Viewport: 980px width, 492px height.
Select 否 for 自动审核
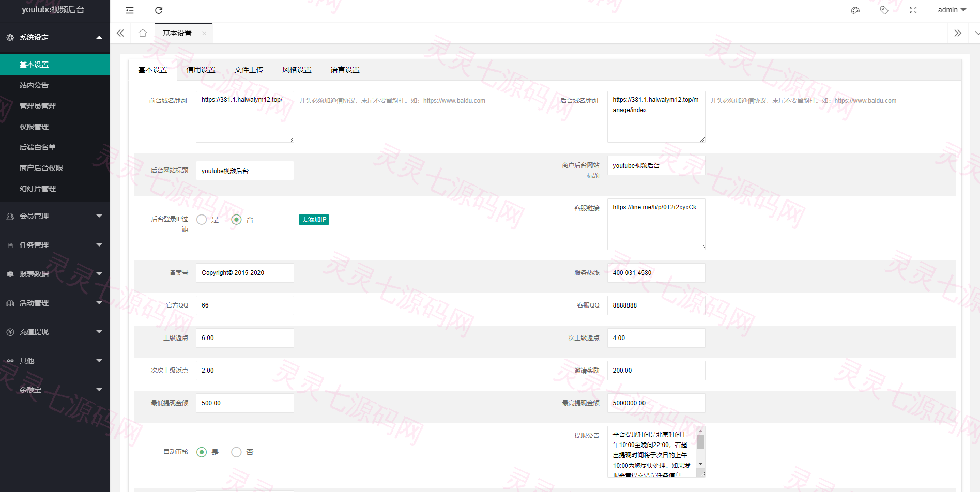pos(236,452)
